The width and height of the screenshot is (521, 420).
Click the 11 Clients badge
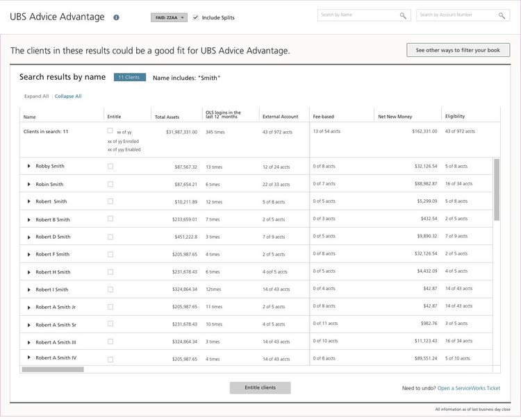(x=130, y=77)
